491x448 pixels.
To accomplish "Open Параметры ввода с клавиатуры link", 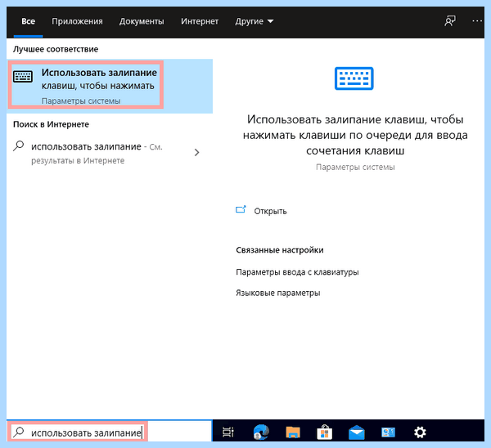I will coord(297,272).
